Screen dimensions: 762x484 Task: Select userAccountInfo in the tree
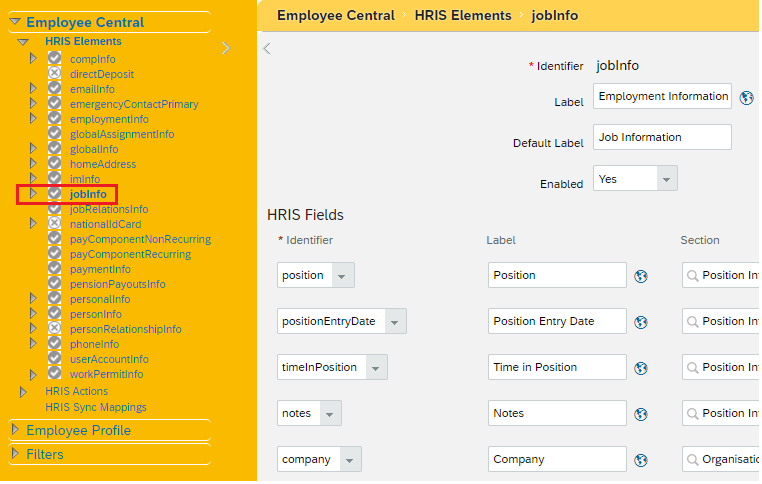coord(109,359)
